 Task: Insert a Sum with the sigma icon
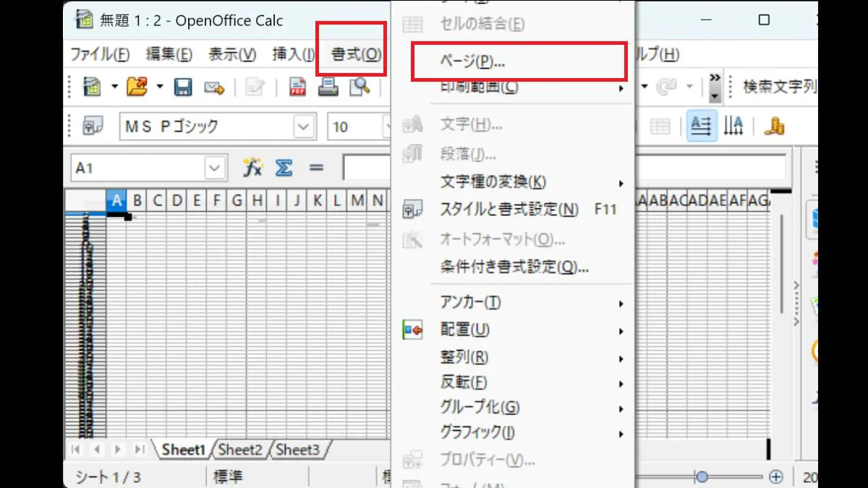[x=285, y=167]
